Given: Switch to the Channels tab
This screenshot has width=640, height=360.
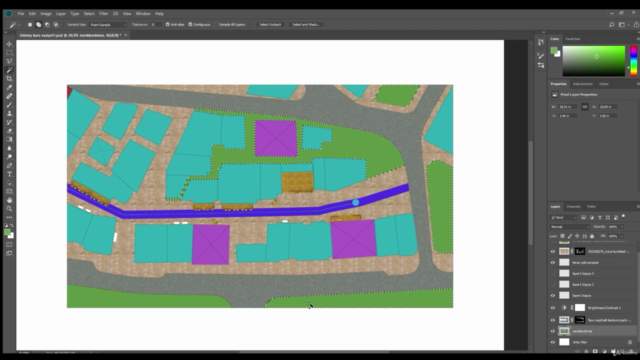Looking at the screenshot, I should tap(573, 207).
